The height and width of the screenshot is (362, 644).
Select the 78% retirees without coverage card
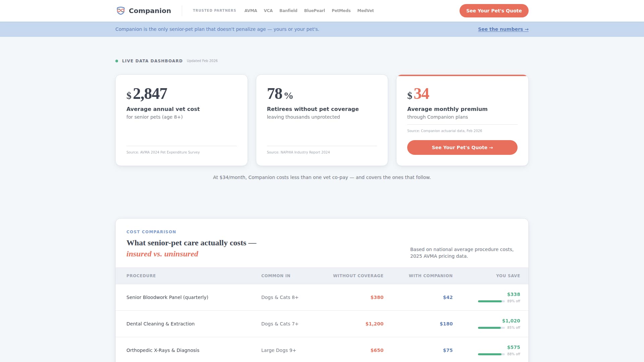pyautogui.click(x=322, y=120)
